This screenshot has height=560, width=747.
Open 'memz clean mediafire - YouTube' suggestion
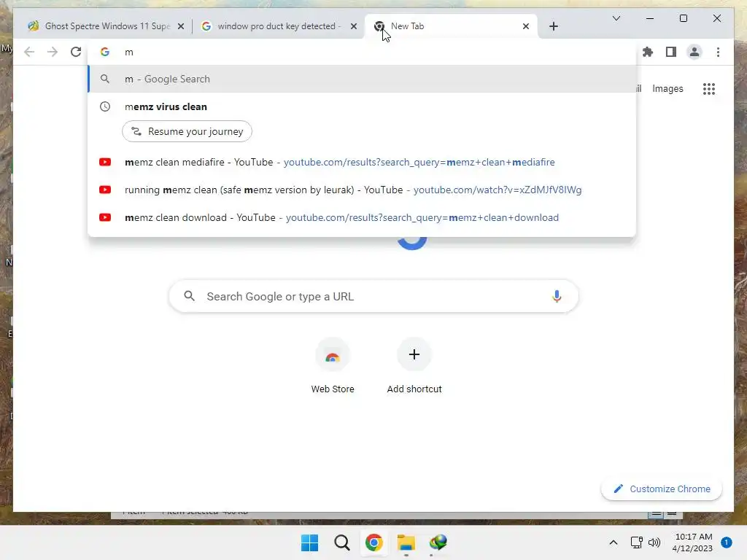pyautogui.click(x=362, y=163)
